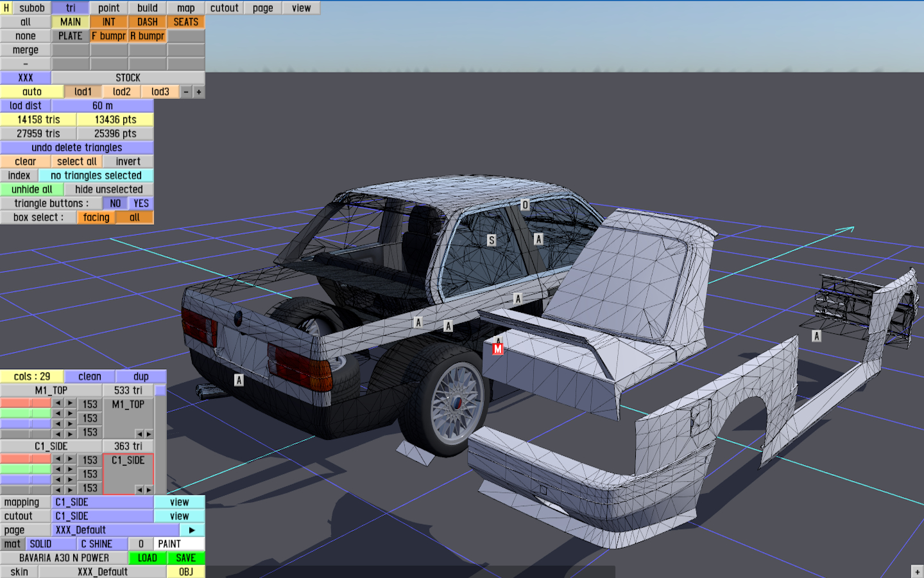
Task: Change the lod dist value 60 m
Action: click(x=103, y=105)
